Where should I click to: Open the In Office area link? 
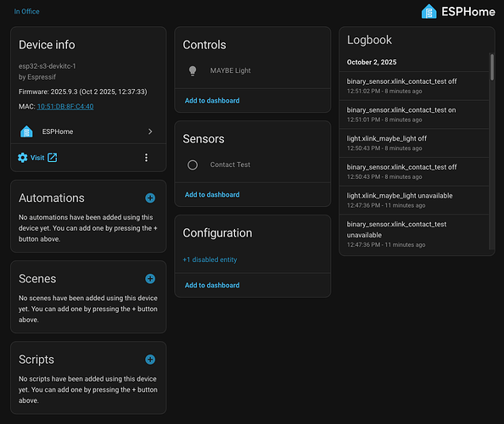point(26,11)
